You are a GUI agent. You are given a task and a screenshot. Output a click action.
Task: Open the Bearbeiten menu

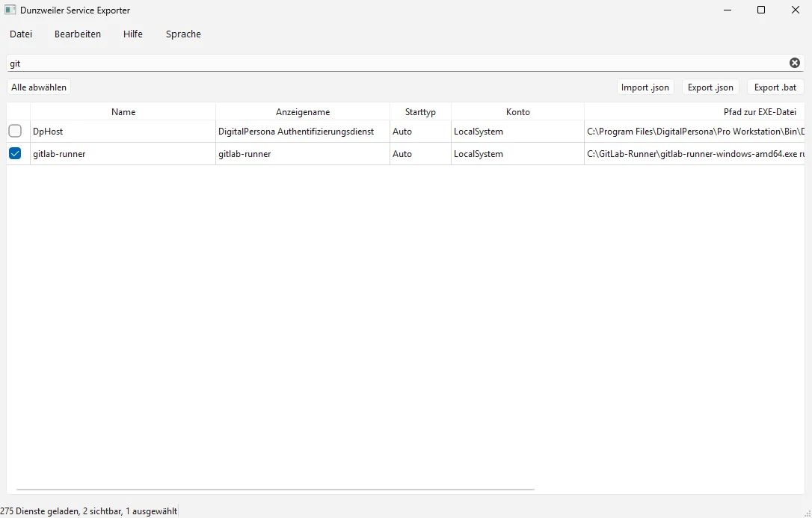click(x=78, y=34)
